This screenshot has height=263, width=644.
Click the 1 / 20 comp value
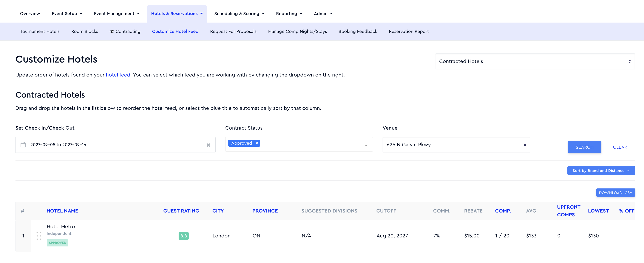pos(502,236)
